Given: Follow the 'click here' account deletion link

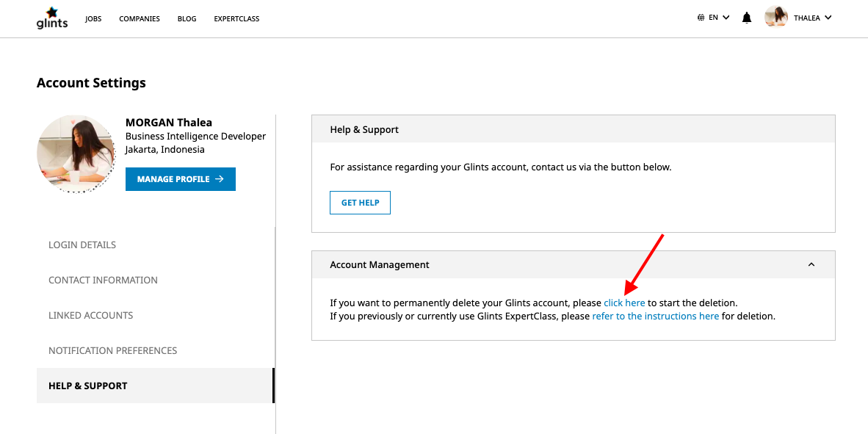Looking at the screenshot, I should [x=624, y=303].
